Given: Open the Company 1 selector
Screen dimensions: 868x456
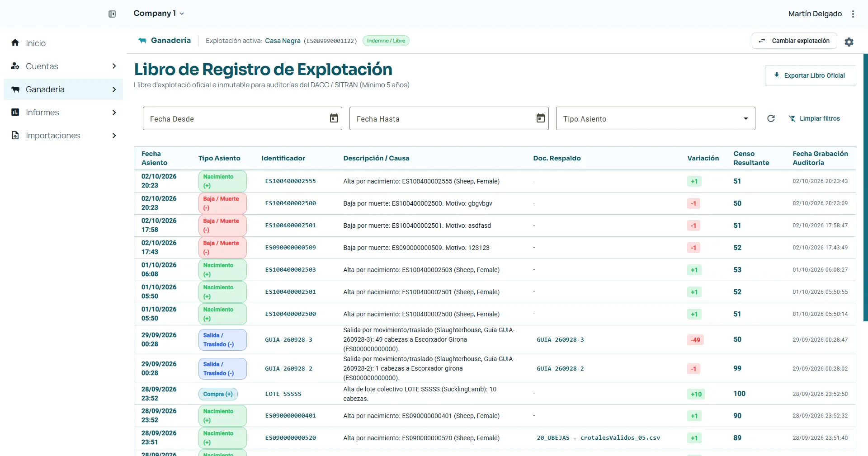Looking at the screenshot, I should point(159,13).
